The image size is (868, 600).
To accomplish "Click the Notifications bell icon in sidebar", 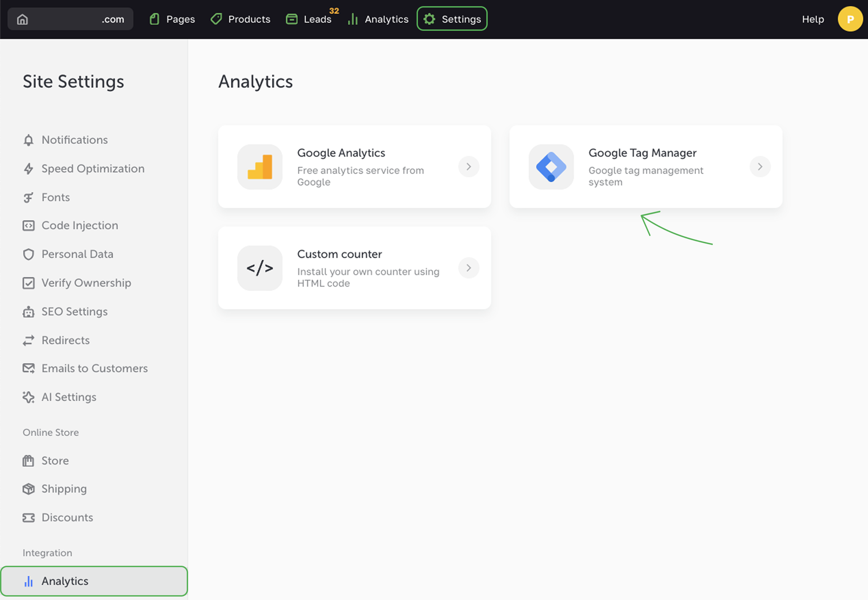I will pos(28,140).
